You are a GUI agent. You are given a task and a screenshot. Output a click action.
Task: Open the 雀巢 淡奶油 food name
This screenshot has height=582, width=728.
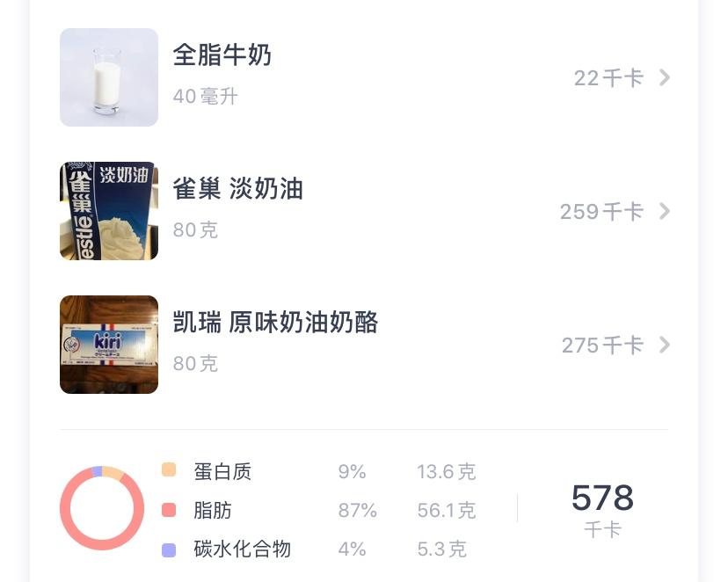[x=237, y=189]
